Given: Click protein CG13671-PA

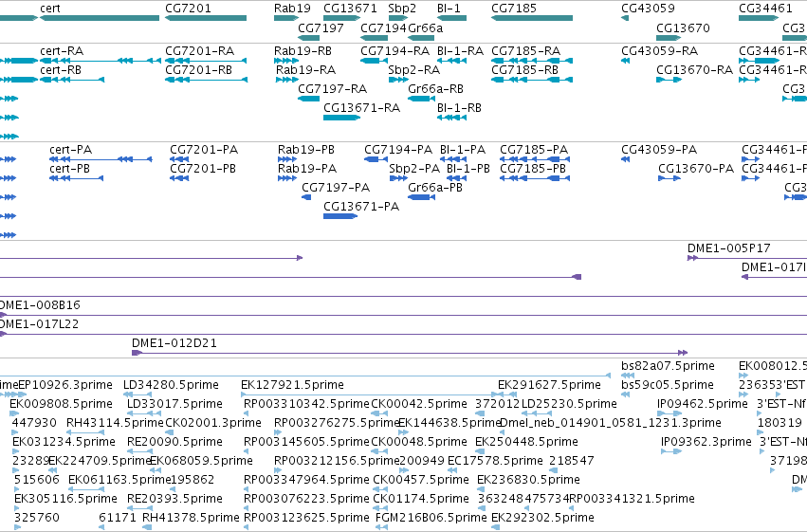Looking at the screenshot, I should click(x=361, y=207).
